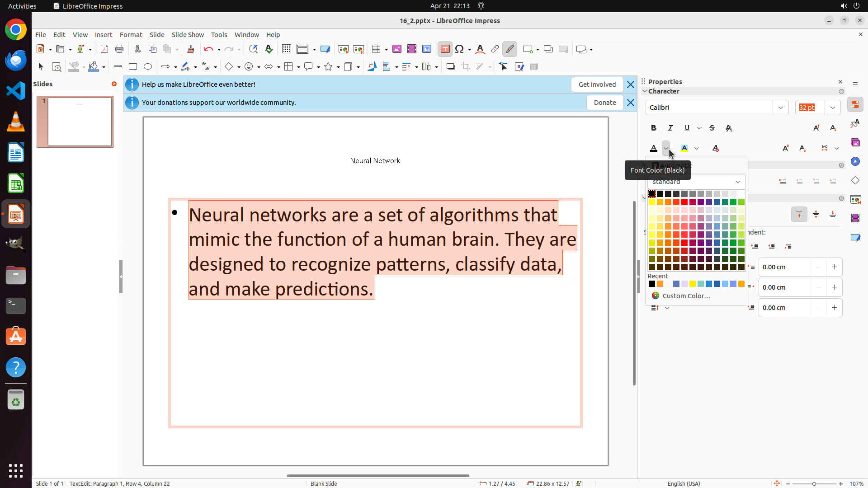Open the highlighting color dropdown arrow

(x=697, y=148)
